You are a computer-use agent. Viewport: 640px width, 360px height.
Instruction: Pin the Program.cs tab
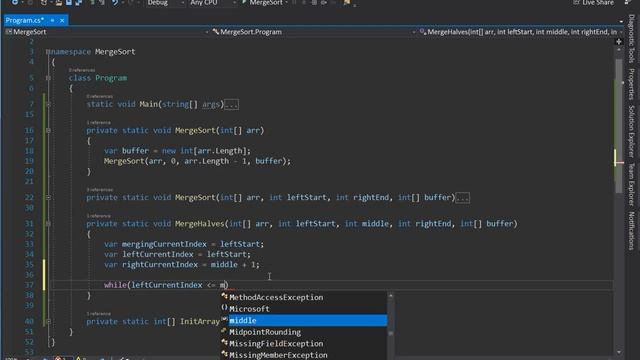tap(52, 20)
